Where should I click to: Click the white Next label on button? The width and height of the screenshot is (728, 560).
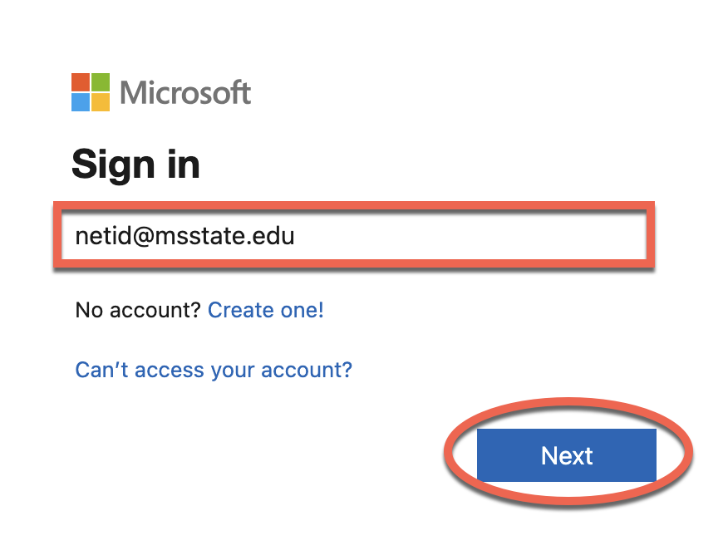point(567,455)
